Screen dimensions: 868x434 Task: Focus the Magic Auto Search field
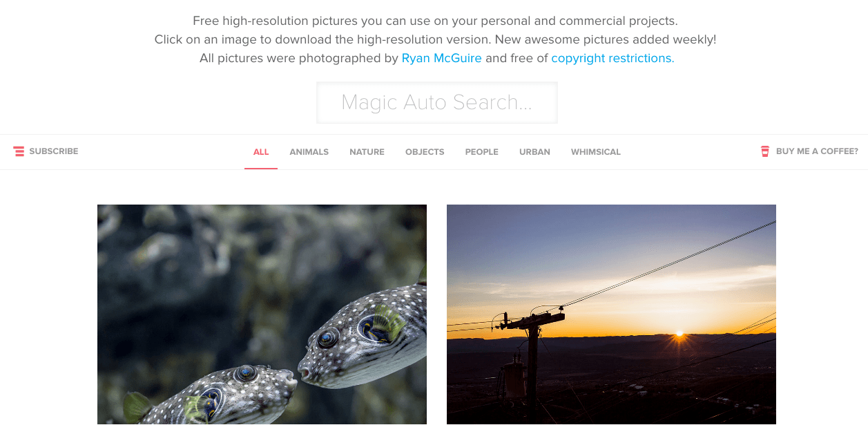[x=437, y=103]
